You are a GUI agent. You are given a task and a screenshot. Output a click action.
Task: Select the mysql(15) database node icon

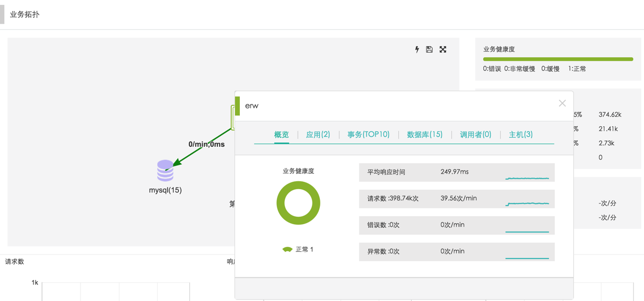point(165,171)
